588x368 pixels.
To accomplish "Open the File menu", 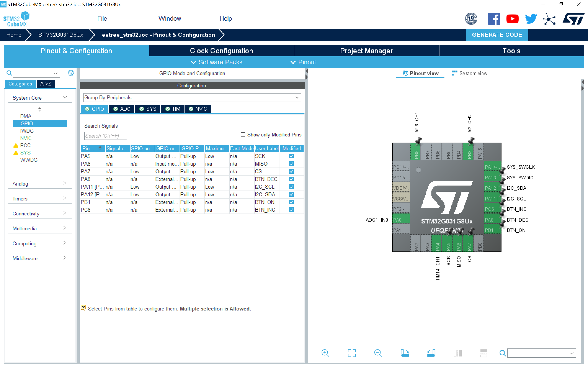I will click(x=102, y=19).
